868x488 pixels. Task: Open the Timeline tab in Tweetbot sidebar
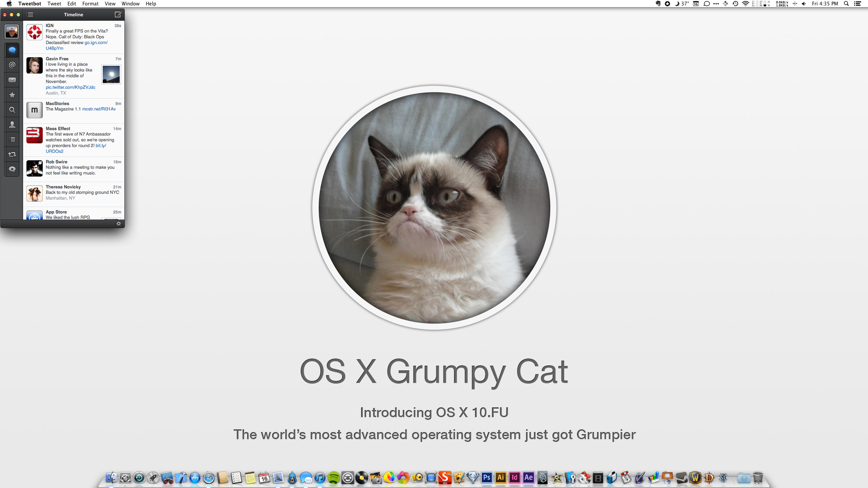(x=12, y=50)
